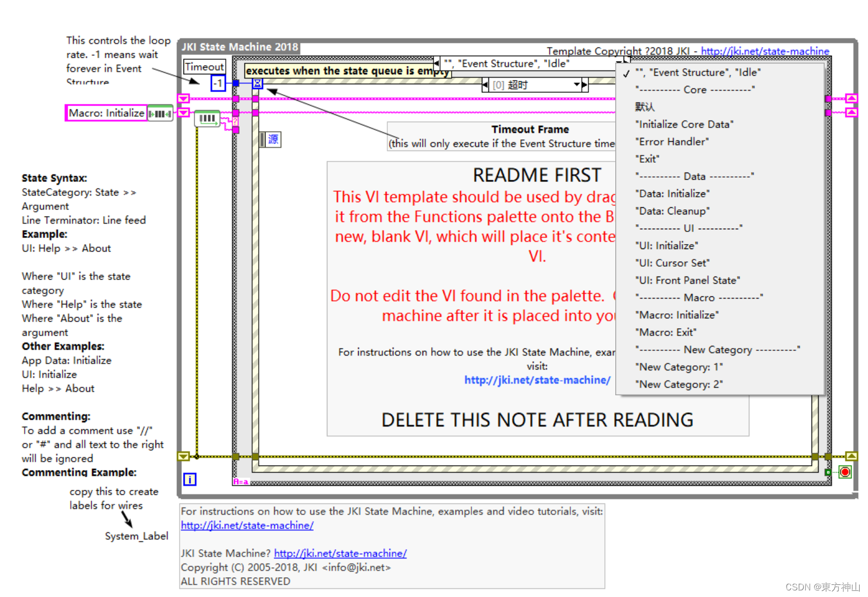Click the small green tunnel beside the stop terminal
Viewport: 868px width, 597px height.
coord(828,472)
